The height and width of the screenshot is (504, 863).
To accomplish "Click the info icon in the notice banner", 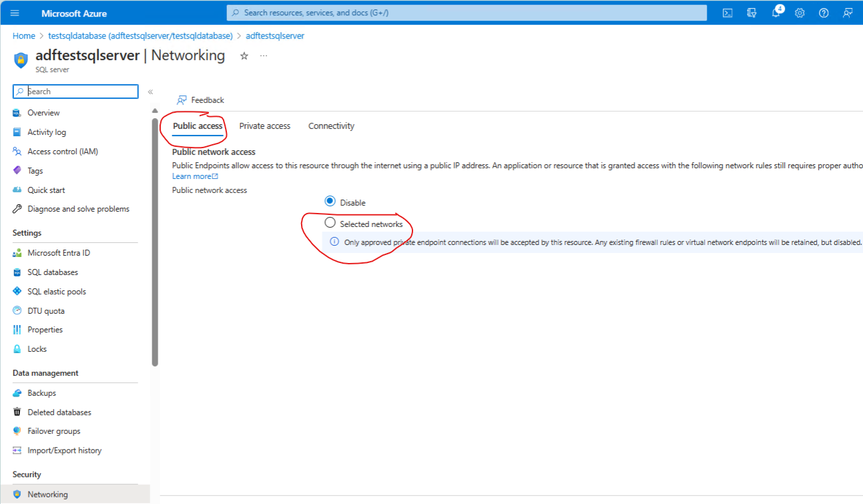I will point(335,242).
